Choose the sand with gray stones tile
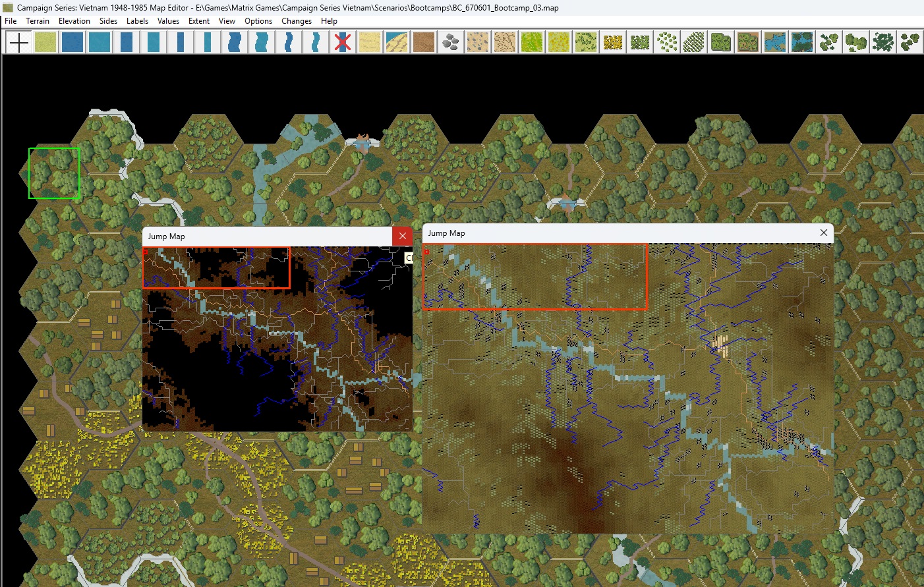Viewport: 924px width, 587px height. [478, 42]
